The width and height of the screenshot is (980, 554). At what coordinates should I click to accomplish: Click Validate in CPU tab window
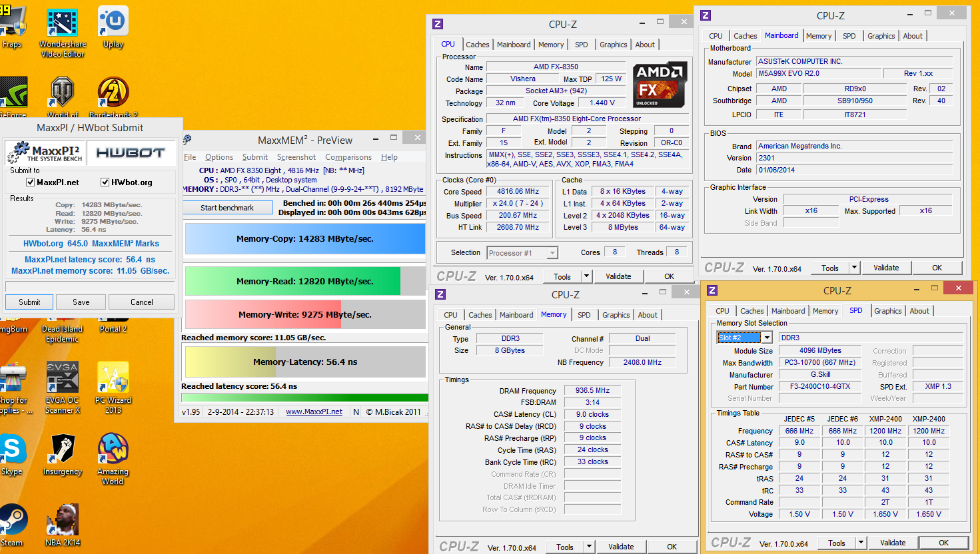pos(618,276)
